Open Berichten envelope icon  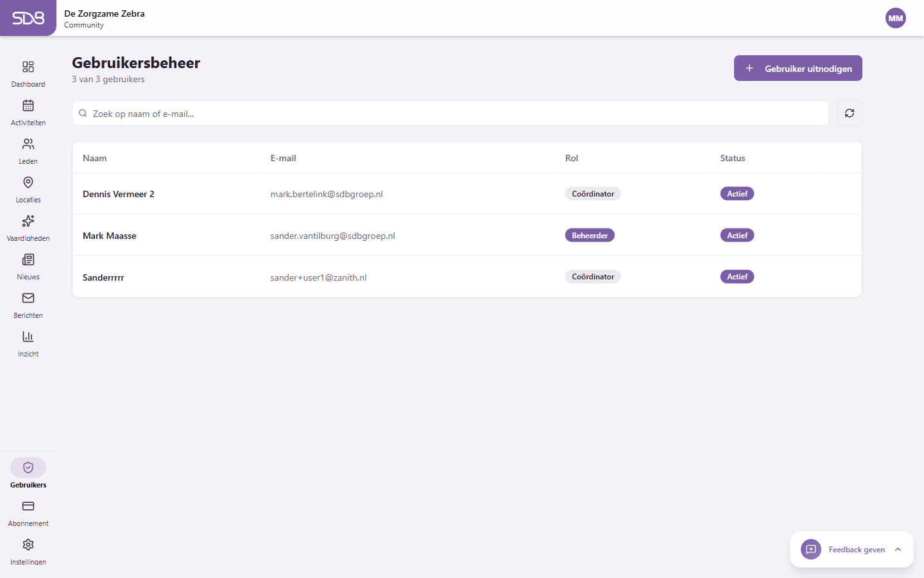(x=28, y=299)
